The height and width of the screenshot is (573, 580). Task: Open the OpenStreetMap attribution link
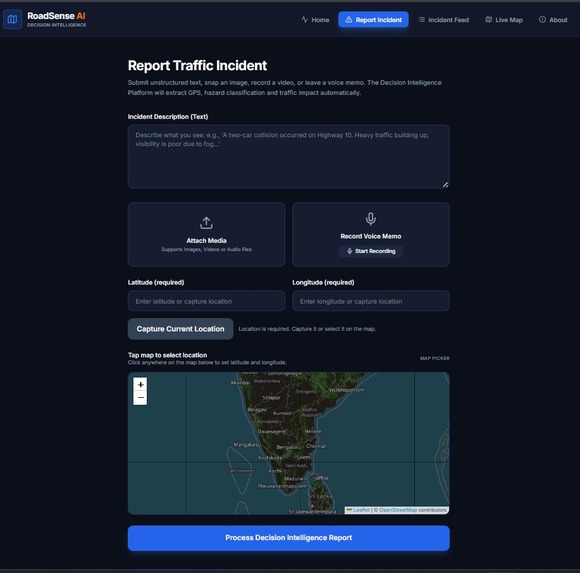[x=398, y=510]
